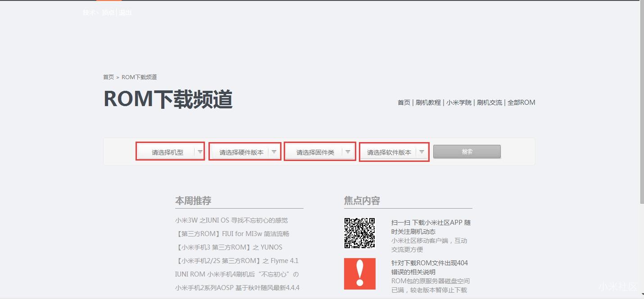Open the 小米3W 之IUNI OS article
This screenshot has height=299, width=644.
pyautogui.click(x=232, y=220)
